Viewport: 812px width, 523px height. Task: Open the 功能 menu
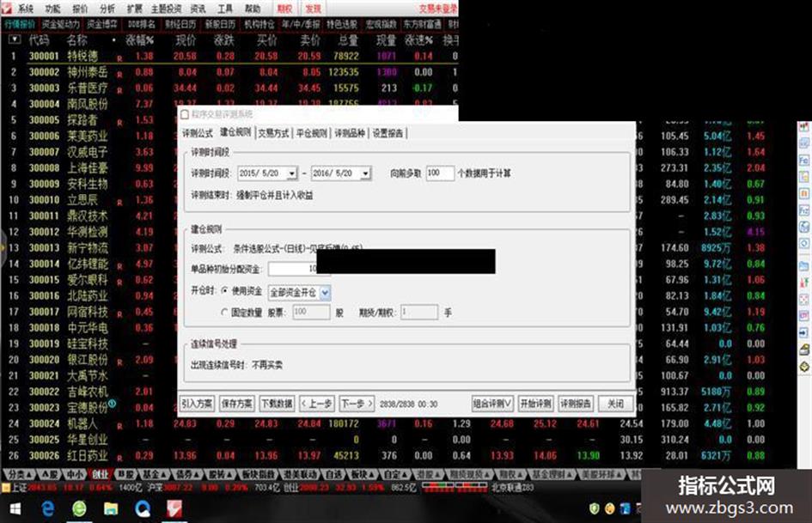click(52, 9)
